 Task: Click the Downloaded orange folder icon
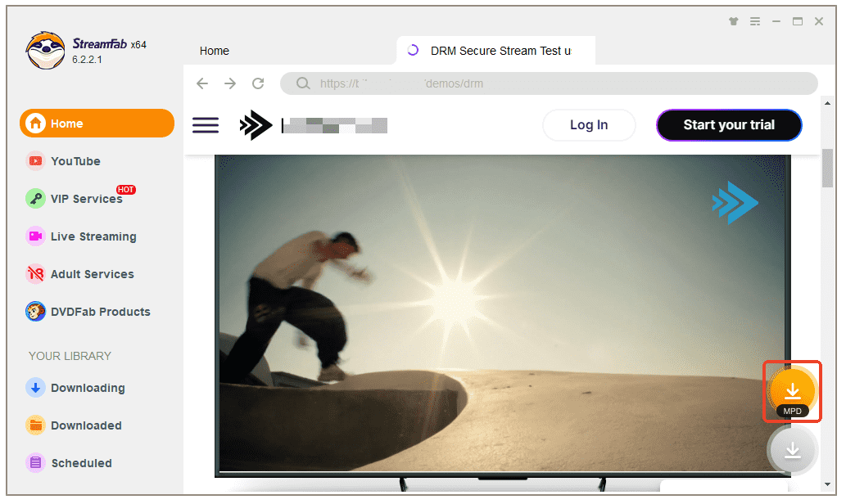click(35, 425)
